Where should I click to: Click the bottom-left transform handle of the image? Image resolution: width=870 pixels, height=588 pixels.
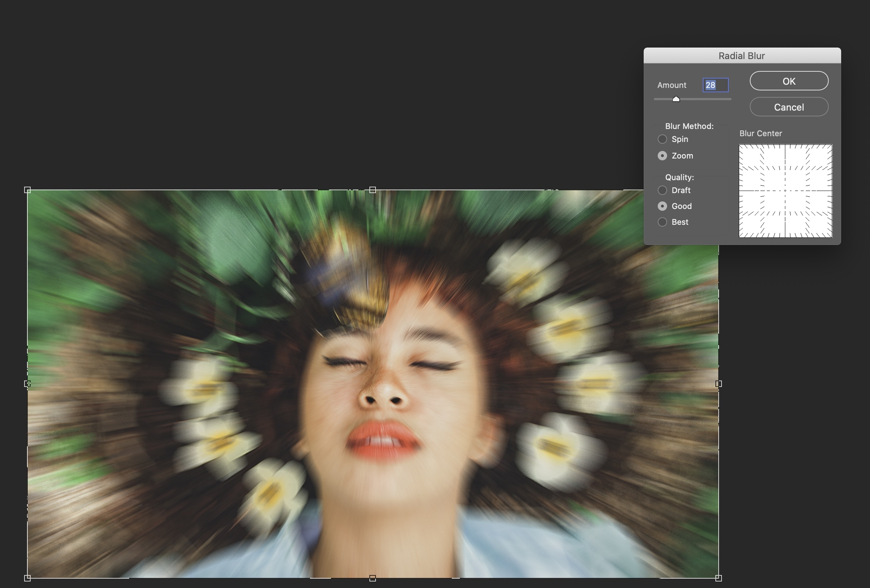(x=27, y=578)
